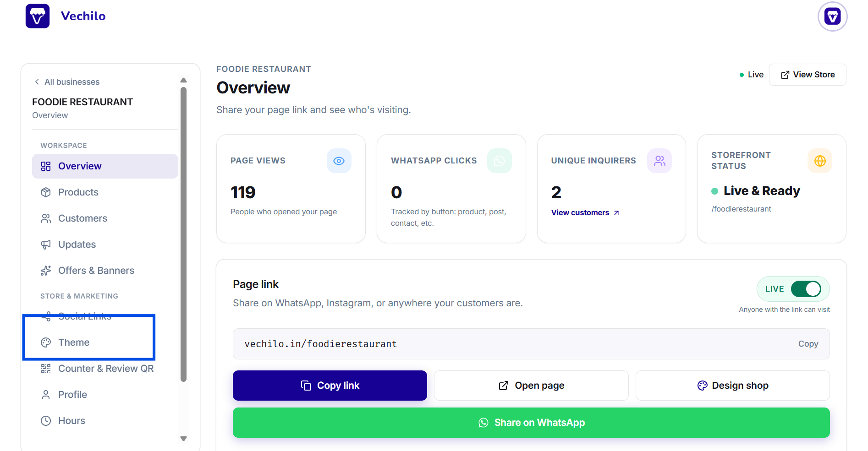Click the WhatsApp icon on the WhatsApp Clicks card
This screenshot has width=868, height=451.
point(499,161)
